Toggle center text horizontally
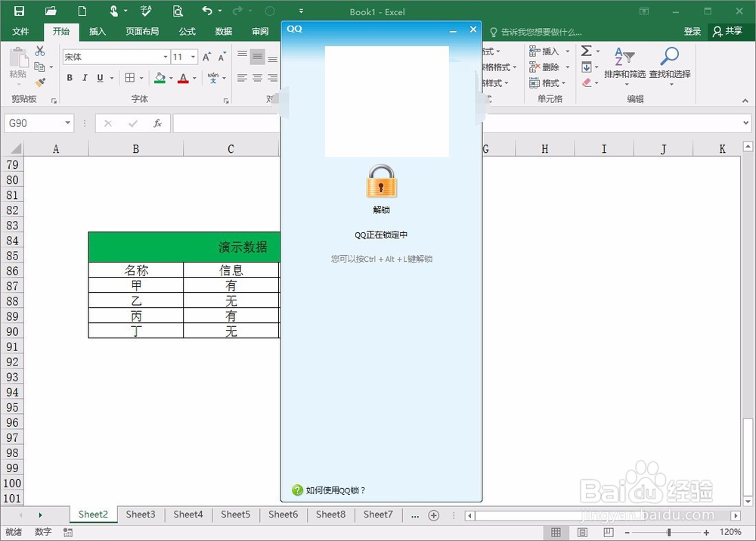This screenshot has width=756, height=541. (258, 78)
